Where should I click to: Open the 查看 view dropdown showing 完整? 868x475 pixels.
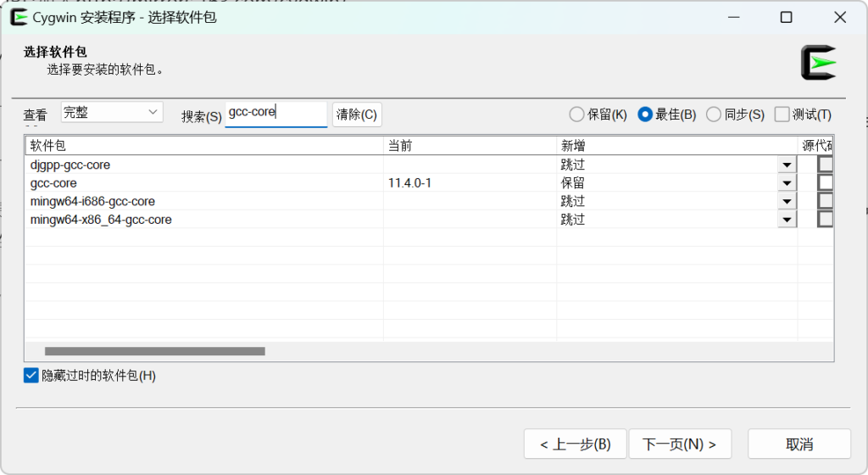pos(112,112)
